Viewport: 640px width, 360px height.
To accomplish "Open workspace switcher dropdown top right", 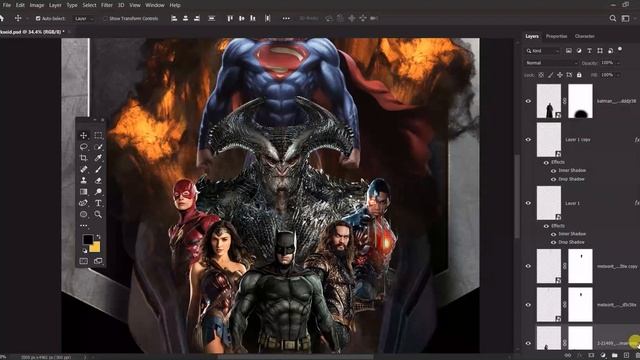I will pos(626,18).
